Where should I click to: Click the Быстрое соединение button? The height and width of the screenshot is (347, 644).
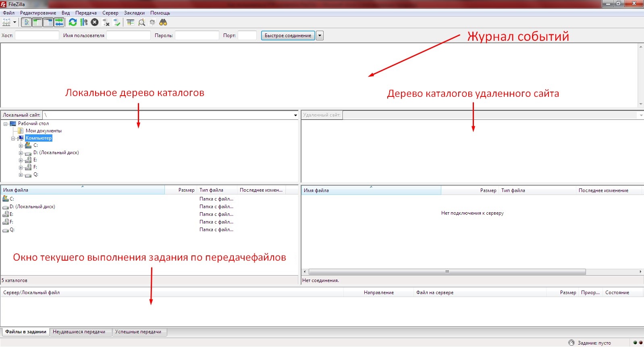(x=288, y=36)
